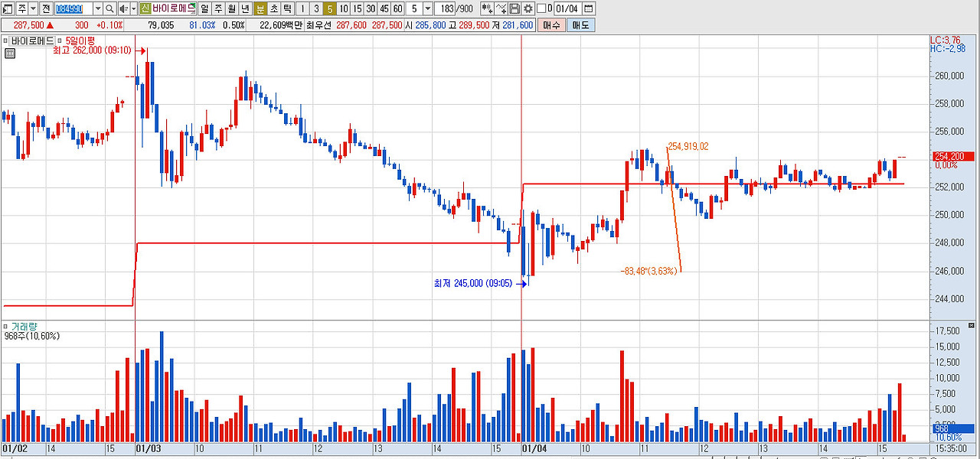Expand stock code history dropdown arrow
The image size is (980, 459).
(x=98, y=8)
